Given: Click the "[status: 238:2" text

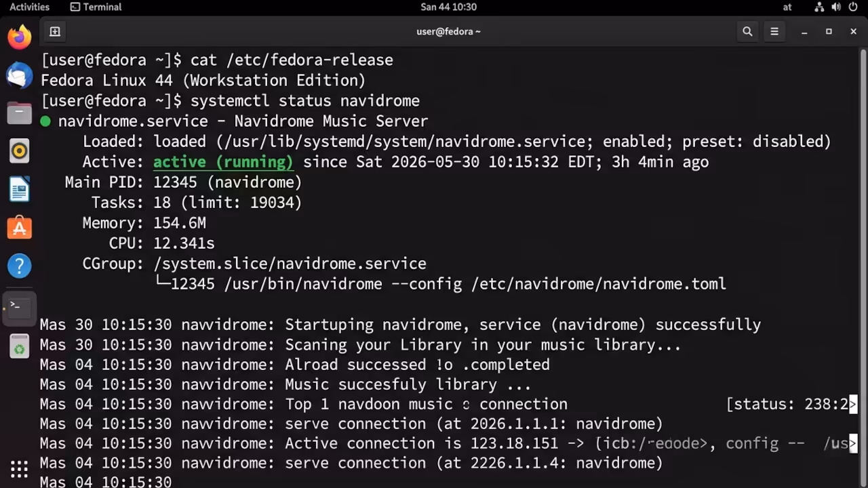Looking at the screenshot, I should 787,405.
